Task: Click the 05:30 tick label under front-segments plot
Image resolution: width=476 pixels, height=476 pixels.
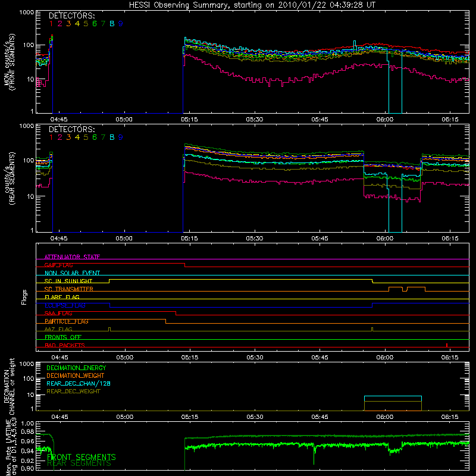Action: tap(255, 120)
